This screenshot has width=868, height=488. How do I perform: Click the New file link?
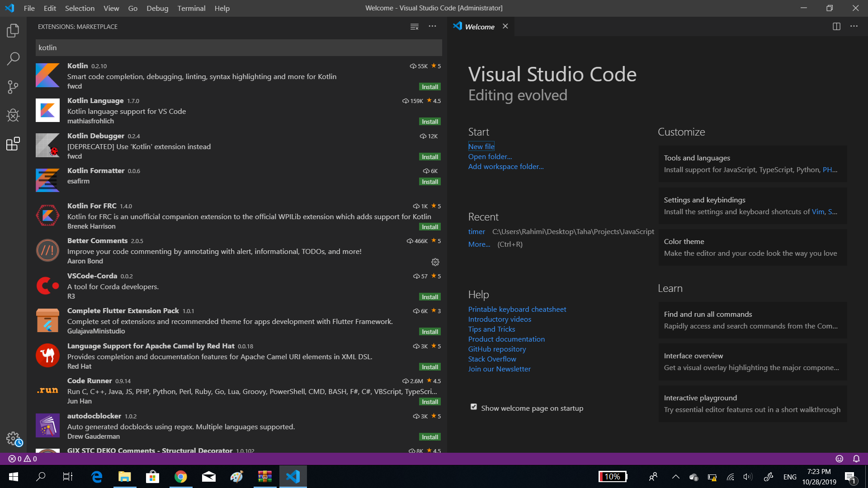[481, 146]
